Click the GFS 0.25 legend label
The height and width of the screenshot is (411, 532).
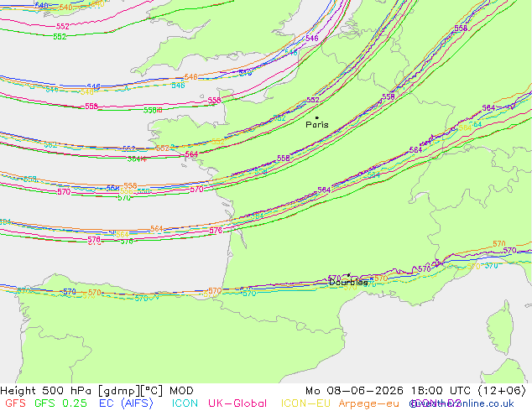pyautogui.click(x=60, y=403)
